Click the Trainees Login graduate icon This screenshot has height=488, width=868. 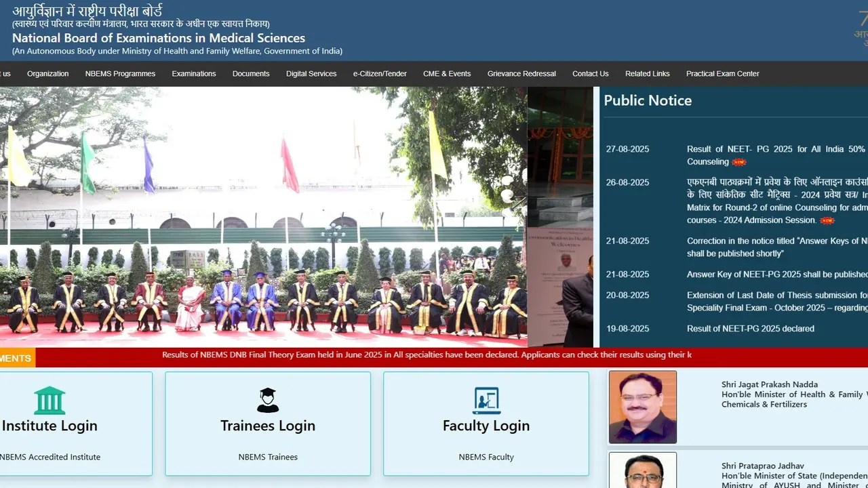[268, 401]
